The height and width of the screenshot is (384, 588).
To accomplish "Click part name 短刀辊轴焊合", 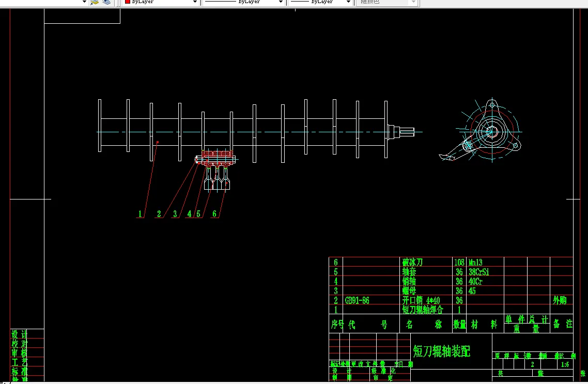I will pos(423,310).
